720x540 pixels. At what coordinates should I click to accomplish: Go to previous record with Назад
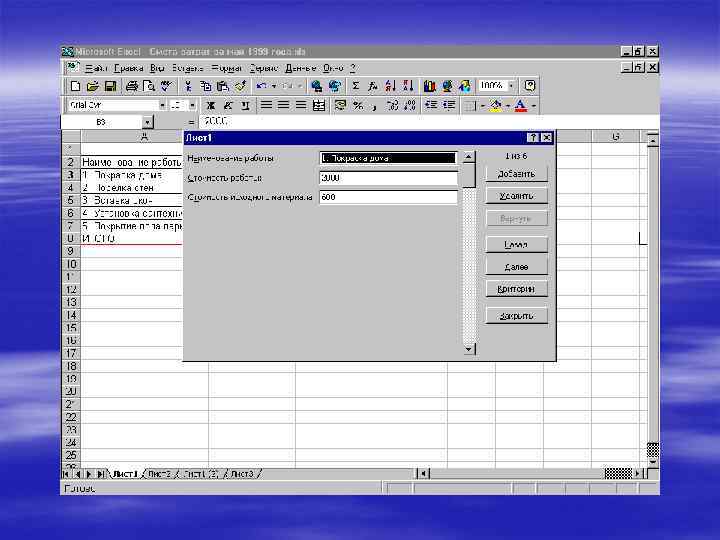(x=517, y=245)
